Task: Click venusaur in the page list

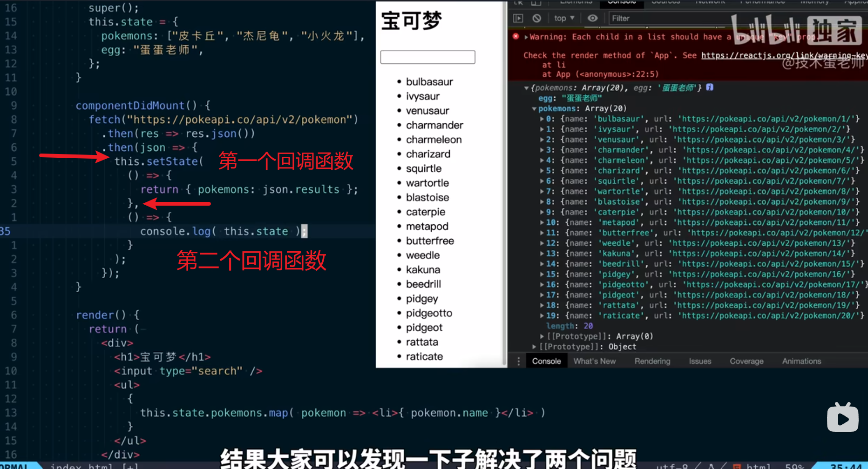Action: pos(427,111)
